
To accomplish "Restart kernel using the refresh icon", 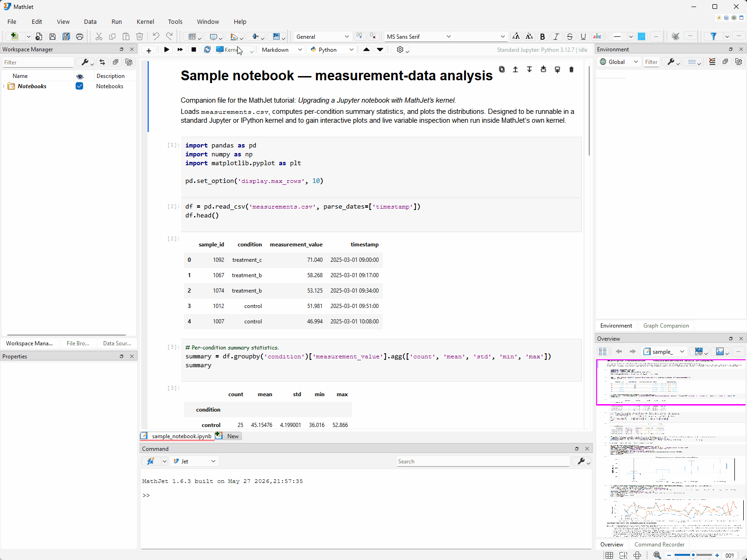I will (x=207, y=49).
